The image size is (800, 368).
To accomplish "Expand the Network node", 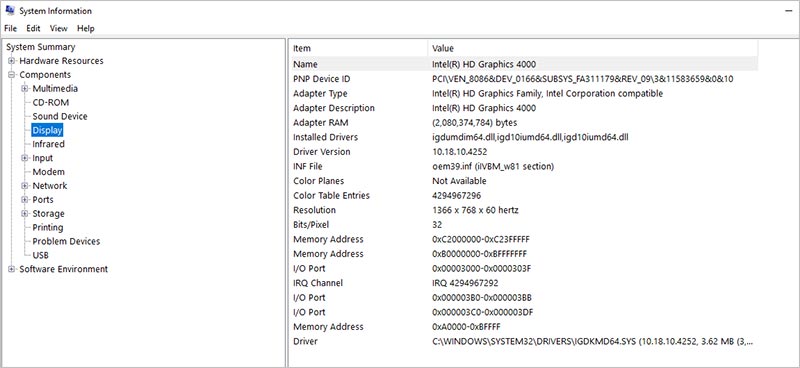I will point(24,186).
